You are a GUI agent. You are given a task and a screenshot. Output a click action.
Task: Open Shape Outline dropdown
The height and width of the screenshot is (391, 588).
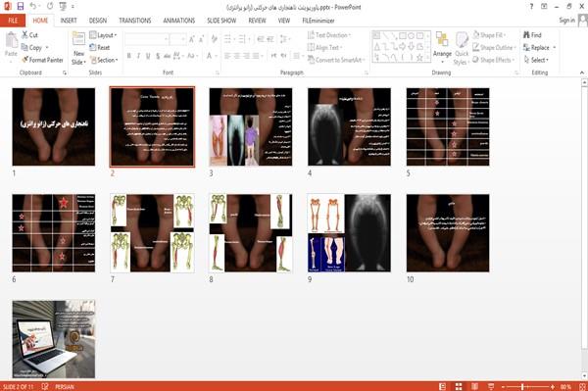494,47
